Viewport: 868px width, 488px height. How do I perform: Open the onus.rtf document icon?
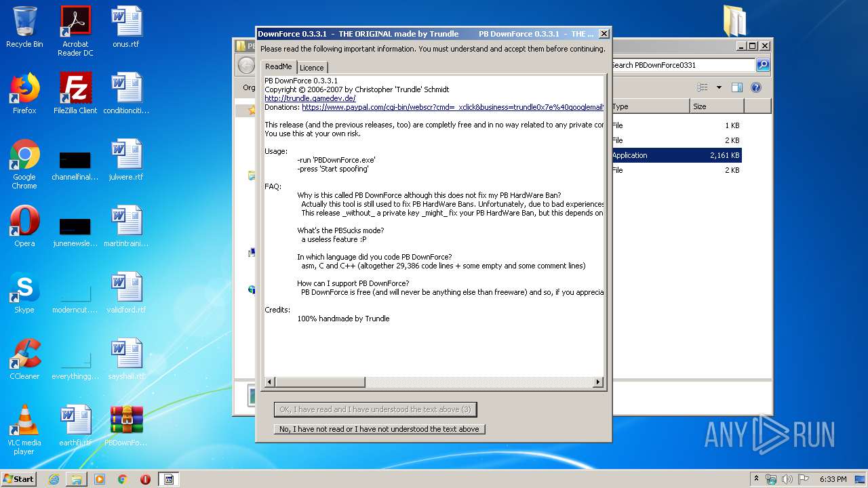click(x=127, y=27)
